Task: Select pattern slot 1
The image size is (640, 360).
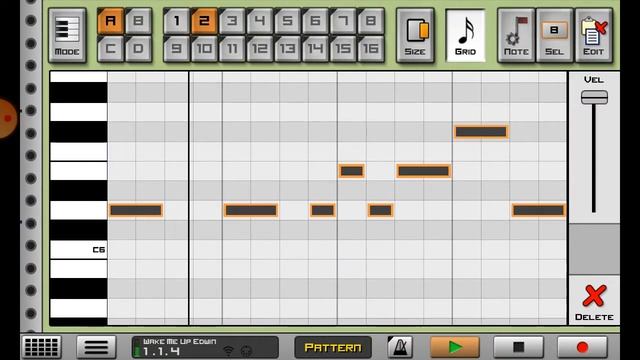Action: [176, 21]
